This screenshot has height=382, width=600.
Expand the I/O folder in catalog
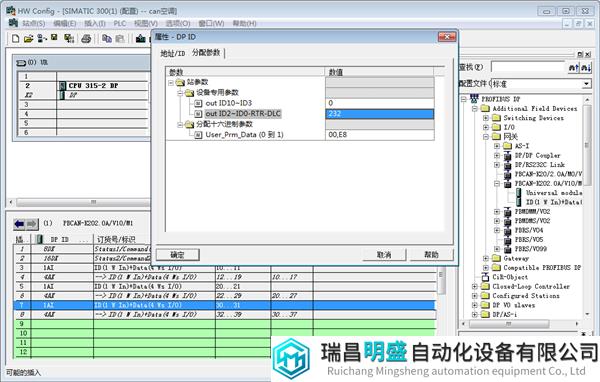tap(486, 127)
